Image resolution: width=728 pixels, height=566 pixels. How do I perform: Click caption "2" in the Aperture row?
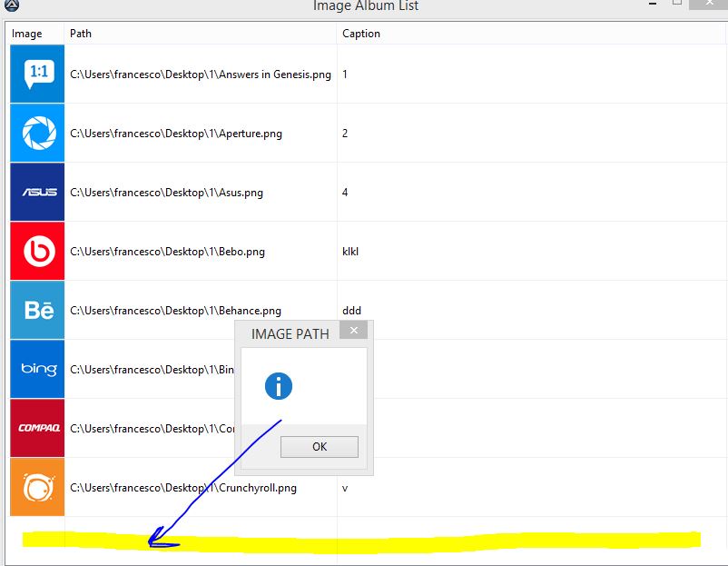click(345, 134)
